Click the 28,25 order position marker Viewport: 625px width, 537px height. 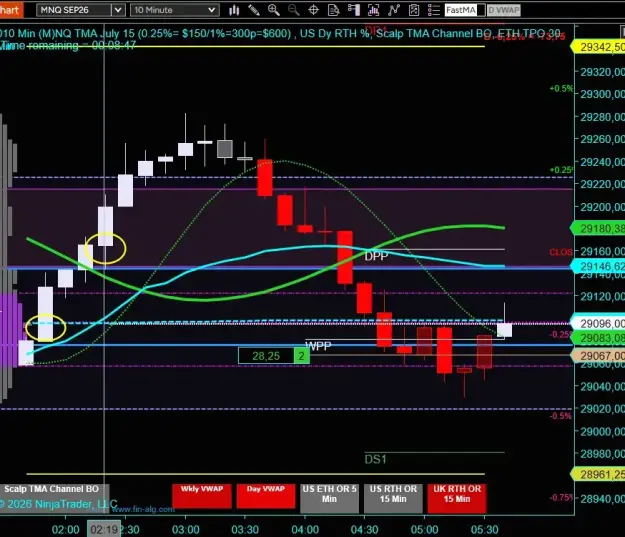266,356
